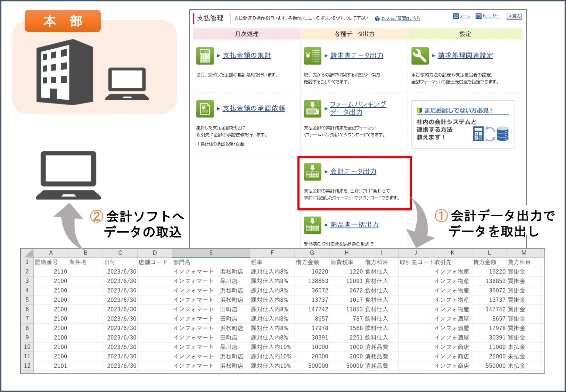Click the 部門名 header cell

pos(211,262)
